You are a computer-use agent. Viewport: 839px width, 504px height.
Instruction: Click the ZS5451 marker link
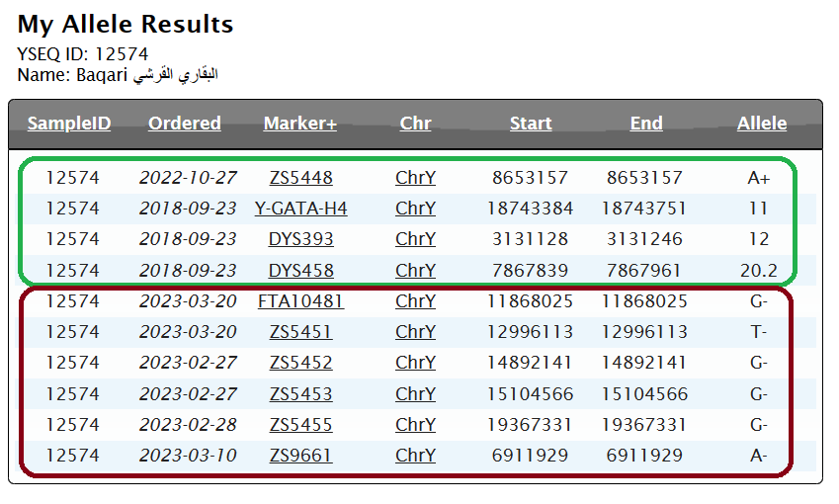pyautogui.click(x=300, y=332)
